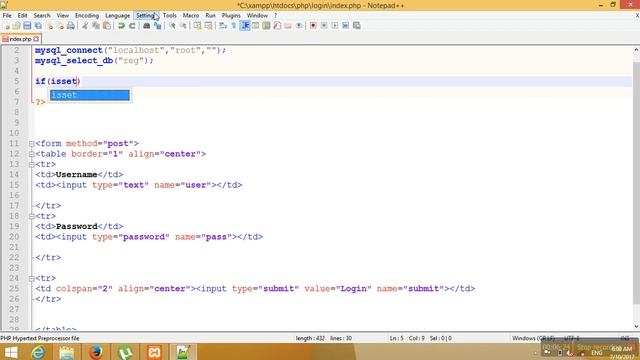Click vertical scrollbar up arrow
The image size is (640, 360).
(x=636, y=50)
